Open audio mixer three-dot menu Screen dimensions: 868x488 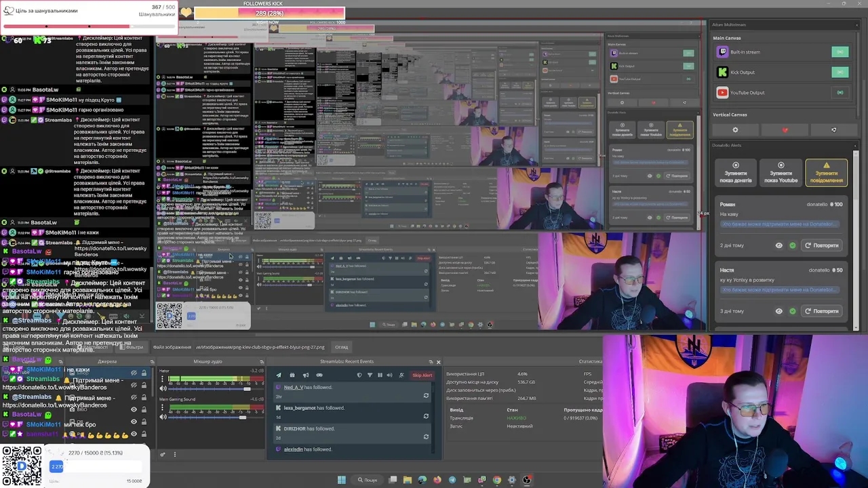coord(174,454)
